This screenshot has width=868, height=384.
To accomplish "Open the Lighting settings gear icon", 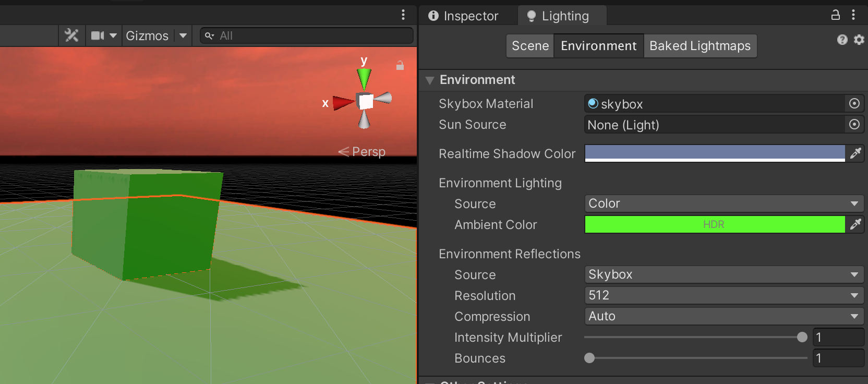I will tap(859, 40).
